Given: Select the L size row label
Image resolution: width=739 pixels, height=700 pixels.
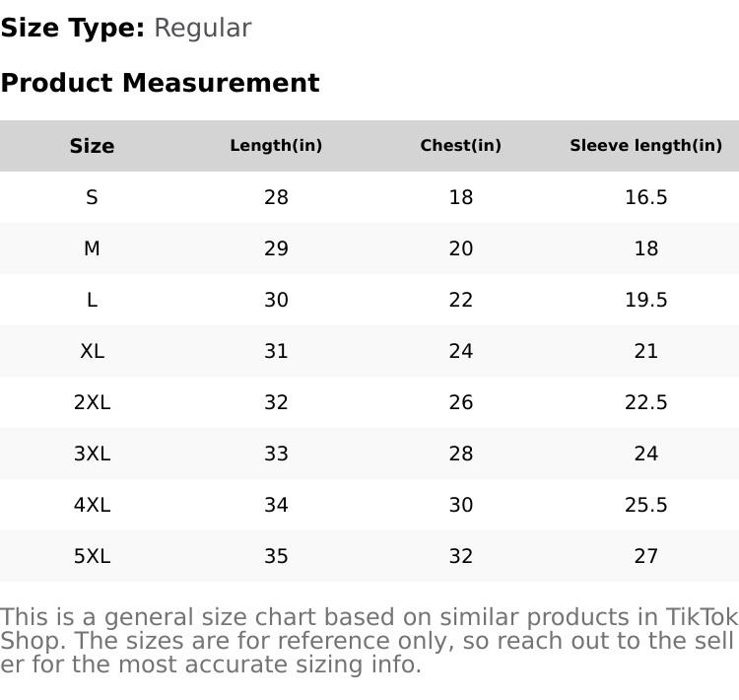Looking at the screenshot, I should [92, 300].
